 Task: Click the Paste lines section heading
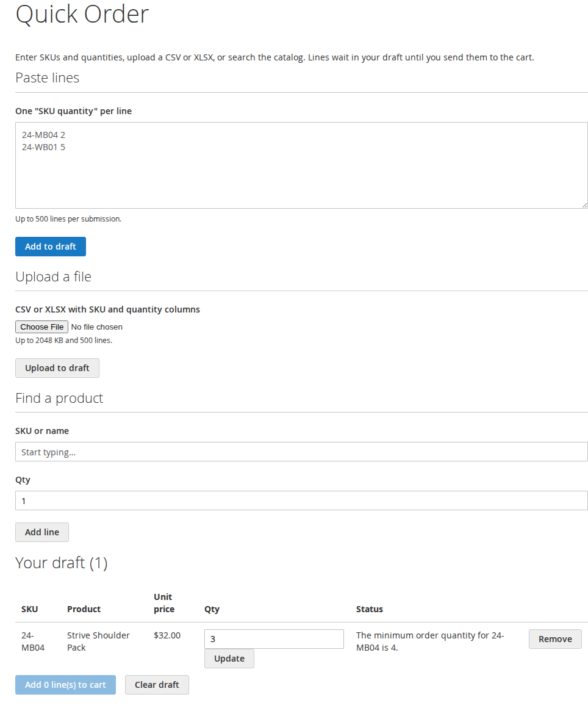pyautogui.click(x=47, y=78)
